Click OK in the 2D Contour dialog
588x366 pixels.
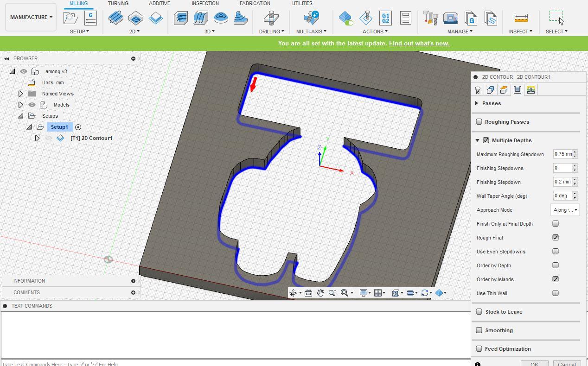[534, 364]
